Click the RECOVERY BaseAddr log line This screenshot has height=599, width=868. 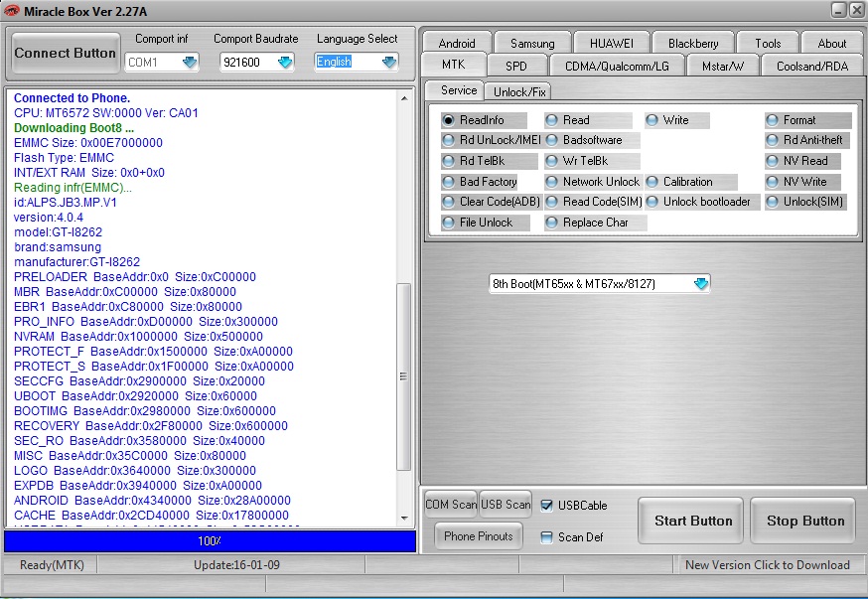coord(151,426)
